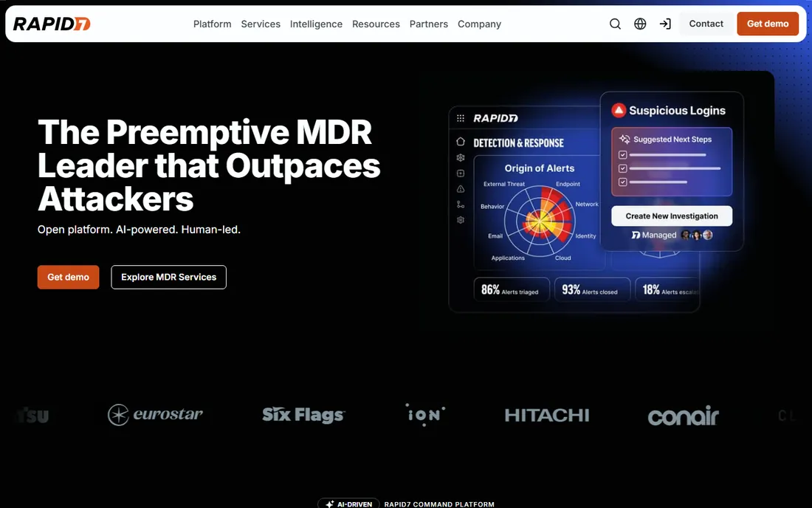This screenshot has width=812, height=508.
Task: Click the 86% Alerts triaged stat
Action: pos(511,289)
